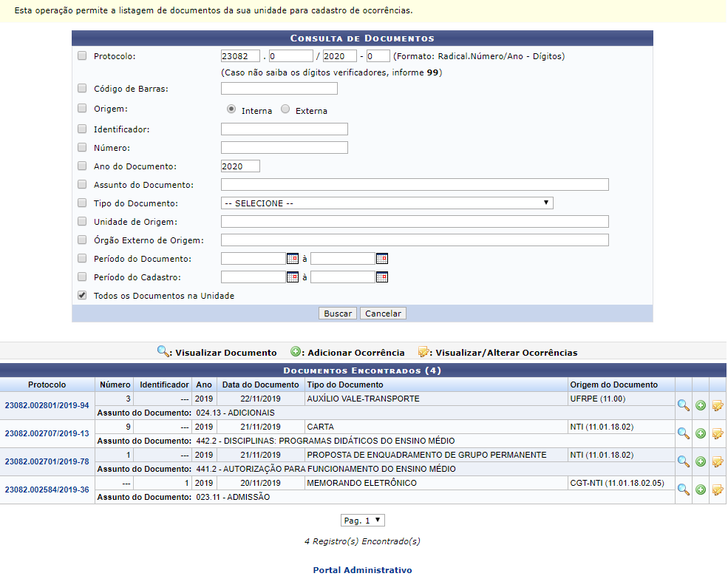Viewport: 728px width, 579px height.
Task: Select the Externa origin radio button
Action: (x=285, y=109)
